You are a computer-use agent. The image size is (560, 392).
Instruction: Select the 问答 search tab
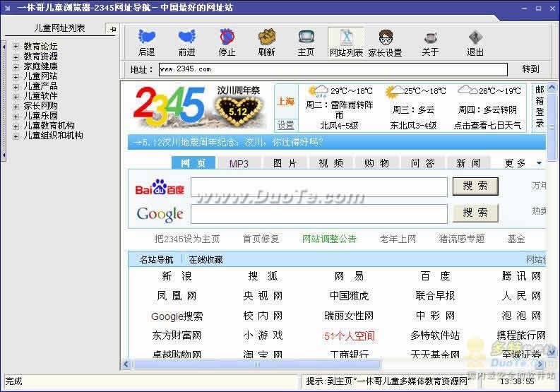pos(422,163)
